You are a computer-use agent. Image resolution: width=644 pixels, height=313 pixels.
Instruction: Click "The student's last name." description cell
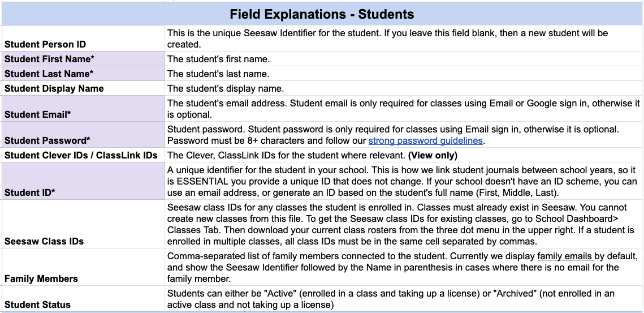(404, 74)
